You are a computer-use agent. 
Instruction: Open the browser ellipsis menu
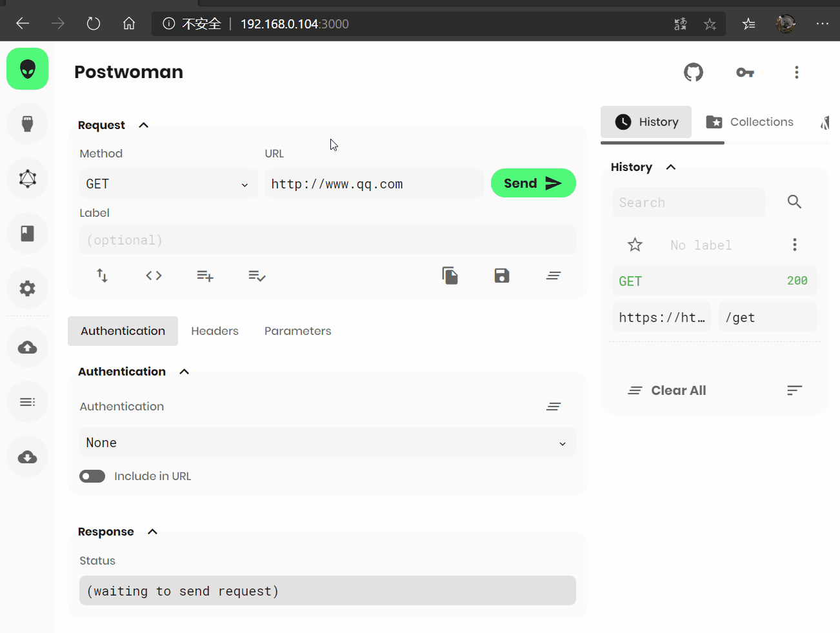[x=822, y=24]
